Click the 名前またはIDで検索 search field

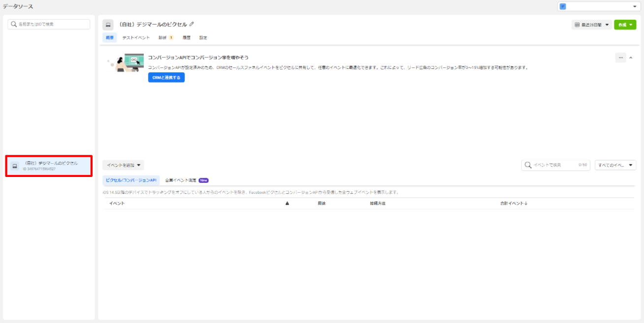coord(49,24)
